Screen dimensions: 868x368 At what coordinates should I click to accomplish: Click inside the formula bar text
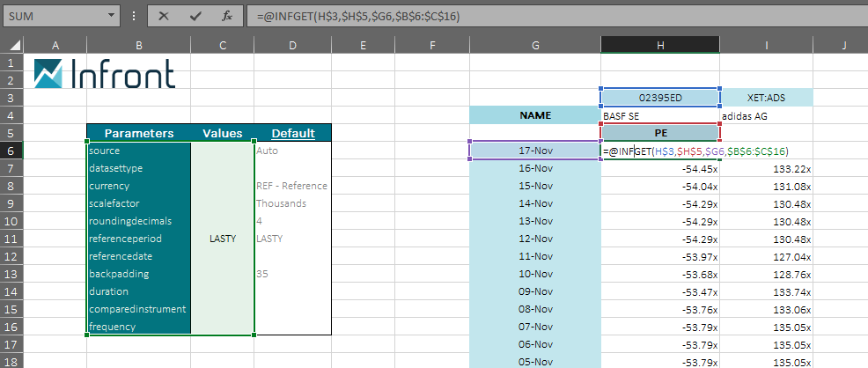528,16
